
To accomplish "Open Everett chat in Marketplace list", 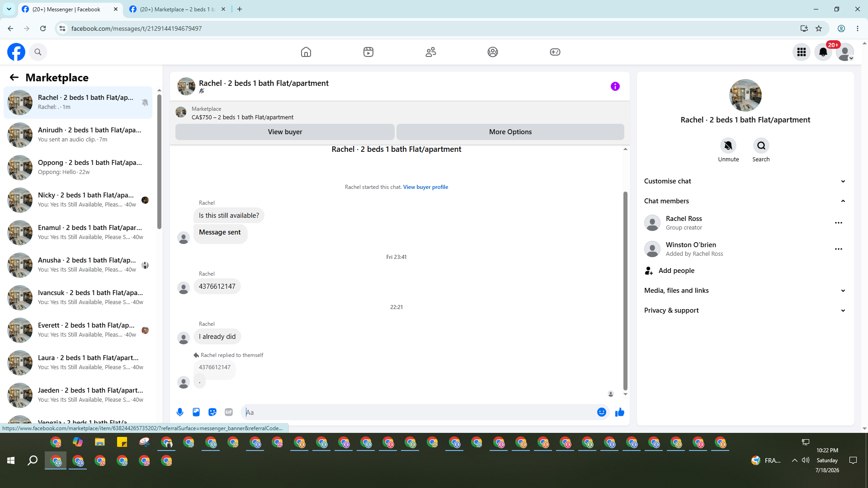I will point(78,330).
